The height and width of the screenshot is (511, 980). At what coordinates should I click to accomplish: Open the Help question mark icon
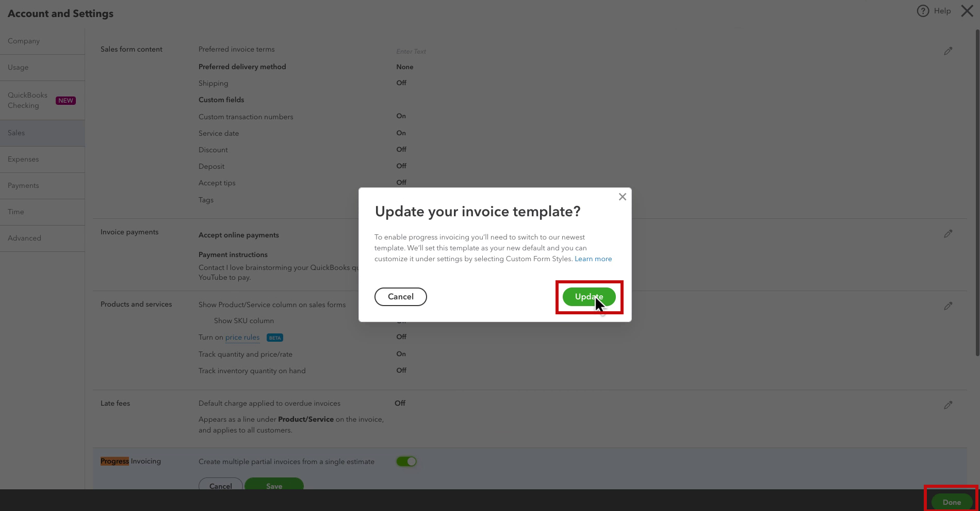[x=923, y=11]
